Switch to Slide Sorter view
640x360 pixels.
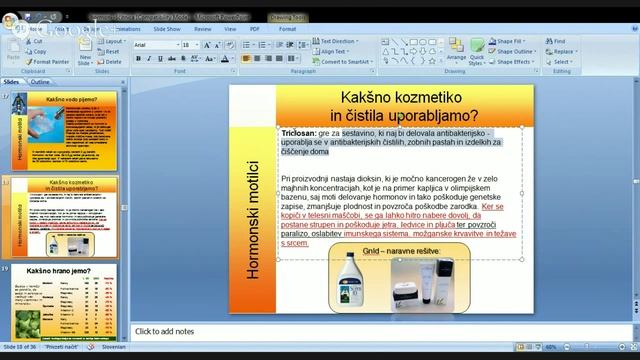click(x=529, y=347)
